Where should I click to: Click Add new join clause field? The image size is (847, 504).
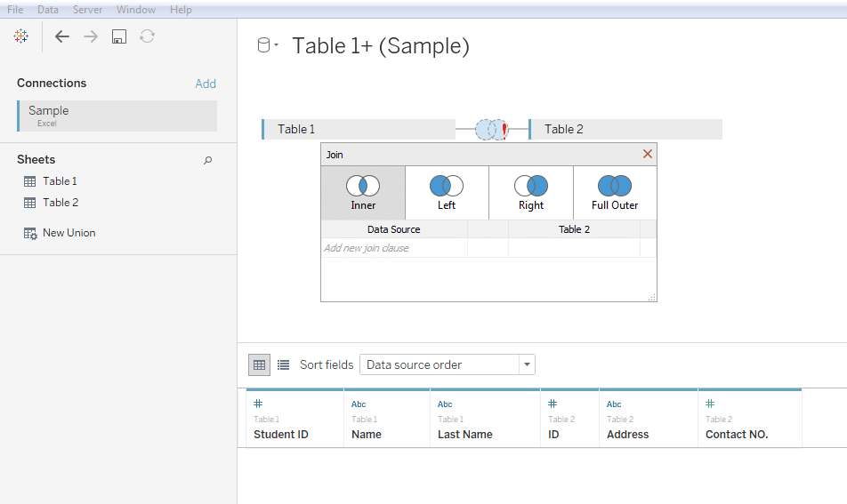coord(393,248)
